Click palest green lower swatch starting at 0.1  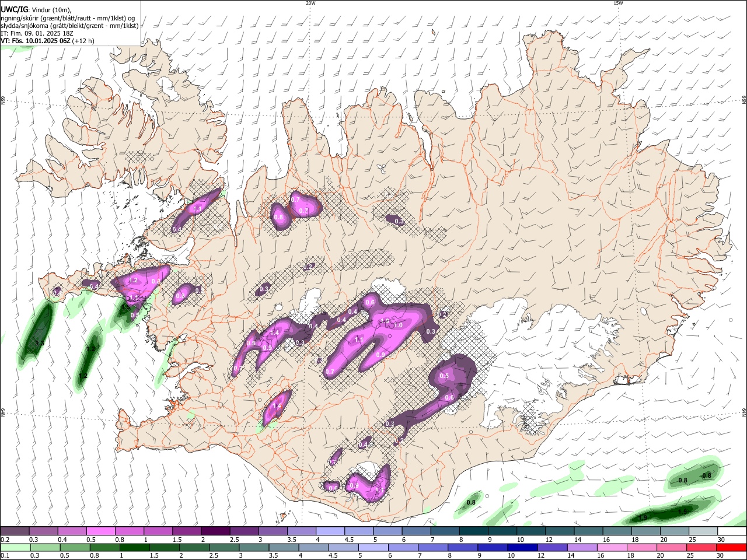click(x=15, y=547)
